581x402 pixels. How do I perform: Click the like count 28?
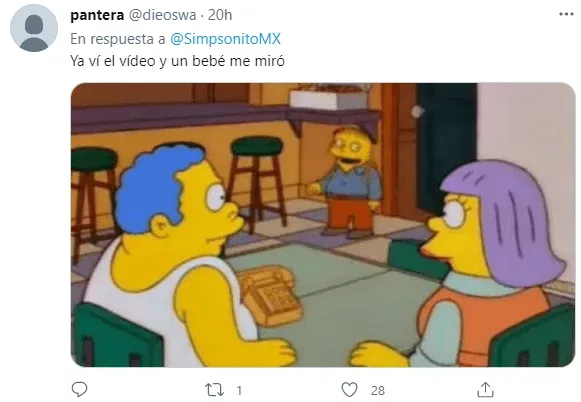click(x=378, y=390)
